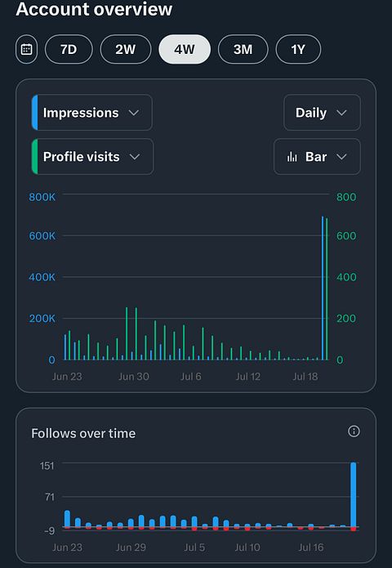The height and width of the screenshot is (568, 392).
Task: Click the green Profile visits color indicator
Action: (35, 157)
